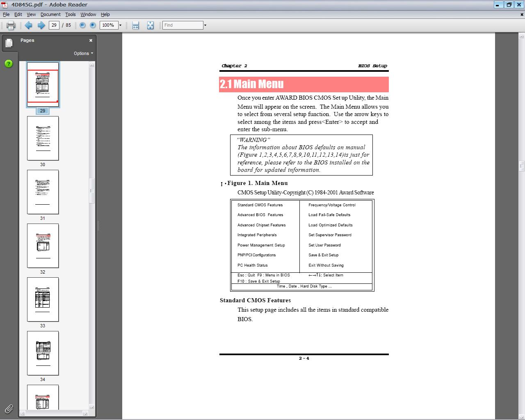Image resolution: width=525 pixels, height=420 pixels.
Task: Click 'Save & Exit Setup' in right column
Action: [x=324, y=255]
